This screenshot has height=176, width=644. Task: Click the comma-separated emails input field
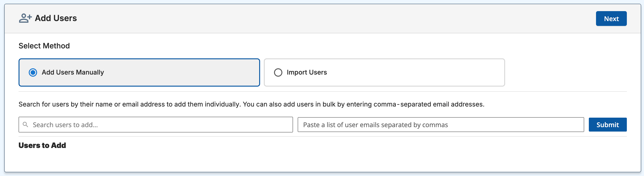(x=440, y=125)
